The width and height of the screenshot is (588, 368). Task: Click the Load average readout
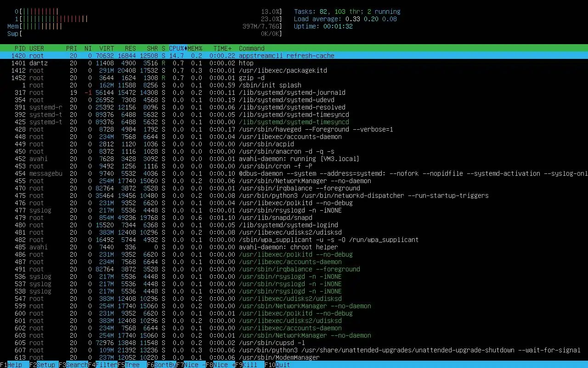pos(345,19)
